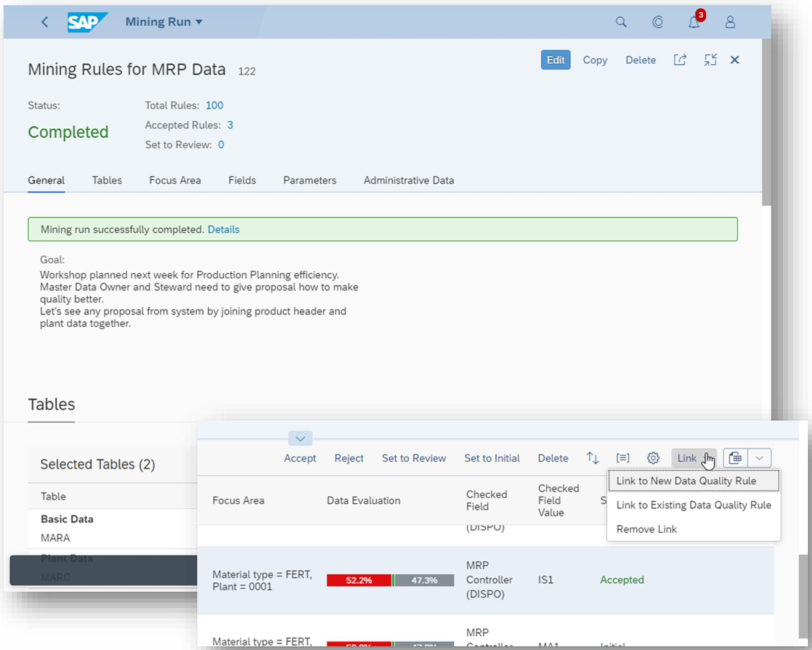Open the Details link in success message
812x650 pixels.
(223, 230)
